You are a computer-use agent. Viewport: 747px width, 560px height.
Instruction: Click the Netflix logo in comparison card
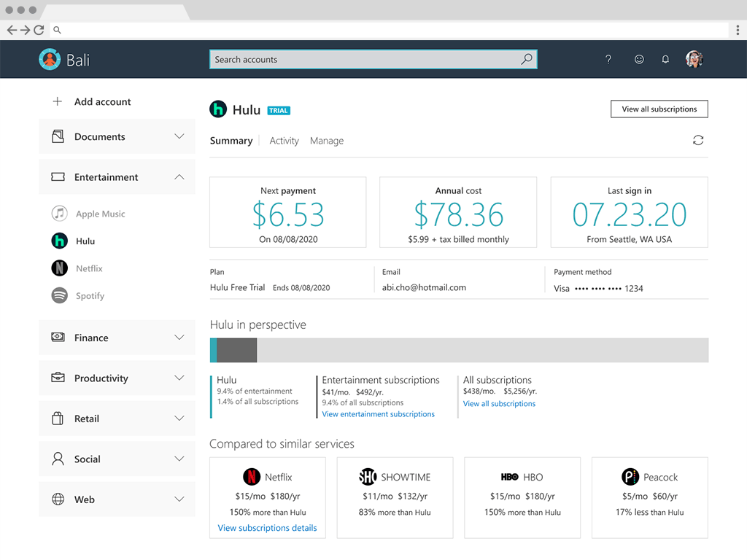pos(252,477)
